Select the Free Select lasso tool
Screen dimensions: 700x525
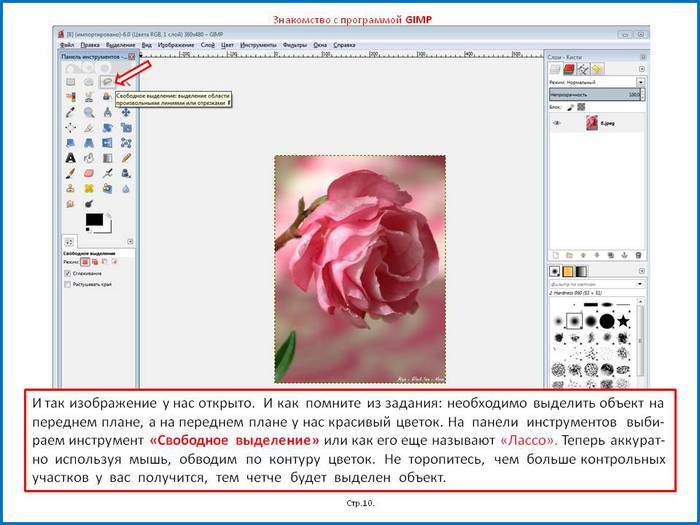point(107,82)
